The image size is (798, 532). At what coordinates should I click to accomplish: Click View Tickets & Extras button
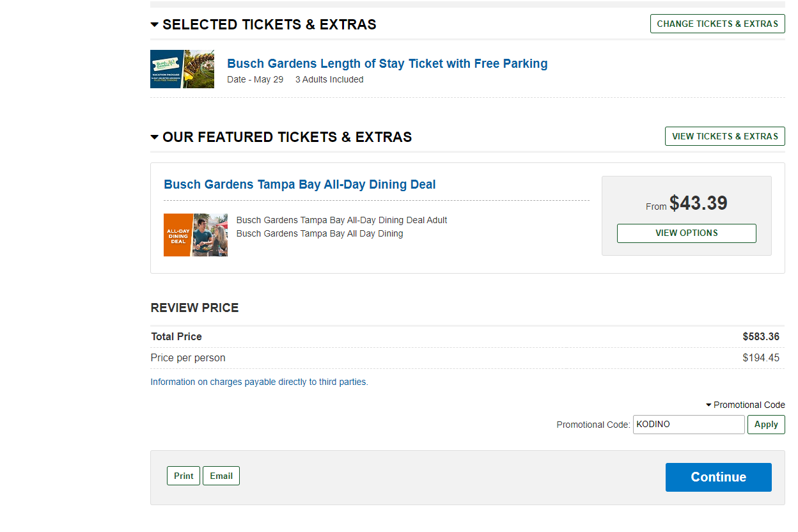[x=725, y=136]
